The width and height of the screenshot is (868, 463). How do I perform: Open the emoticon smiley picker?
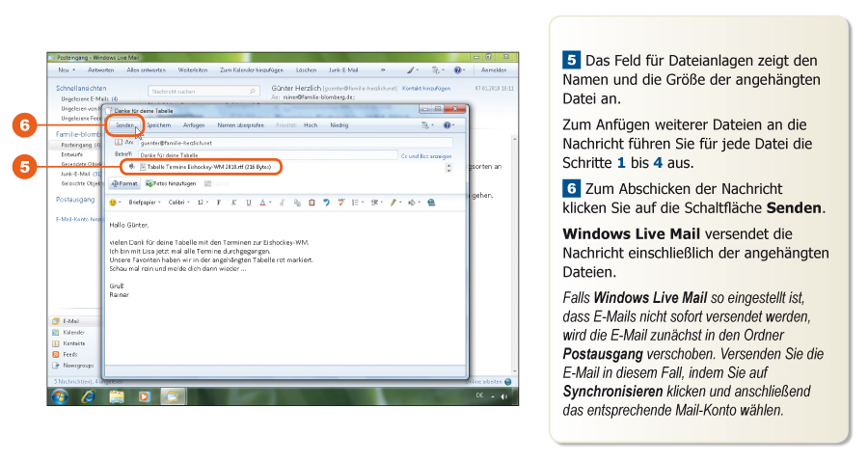click(114, 203)
